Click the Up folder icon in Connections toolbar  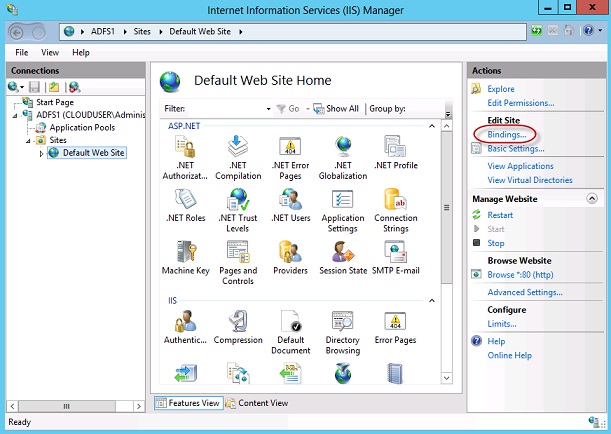click(x=54, y=87)
